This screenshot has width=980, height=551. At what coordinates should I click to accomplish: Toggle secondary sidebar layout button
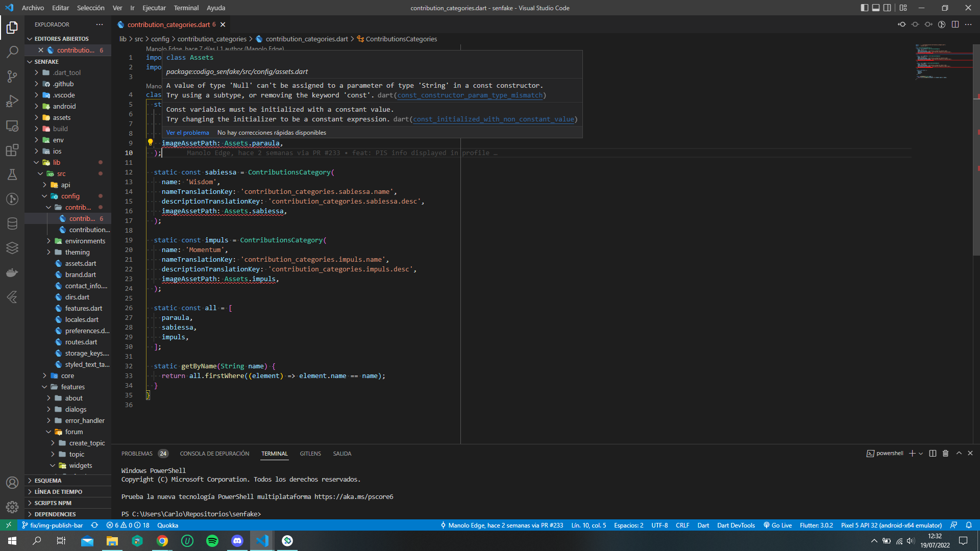(888, 8)
